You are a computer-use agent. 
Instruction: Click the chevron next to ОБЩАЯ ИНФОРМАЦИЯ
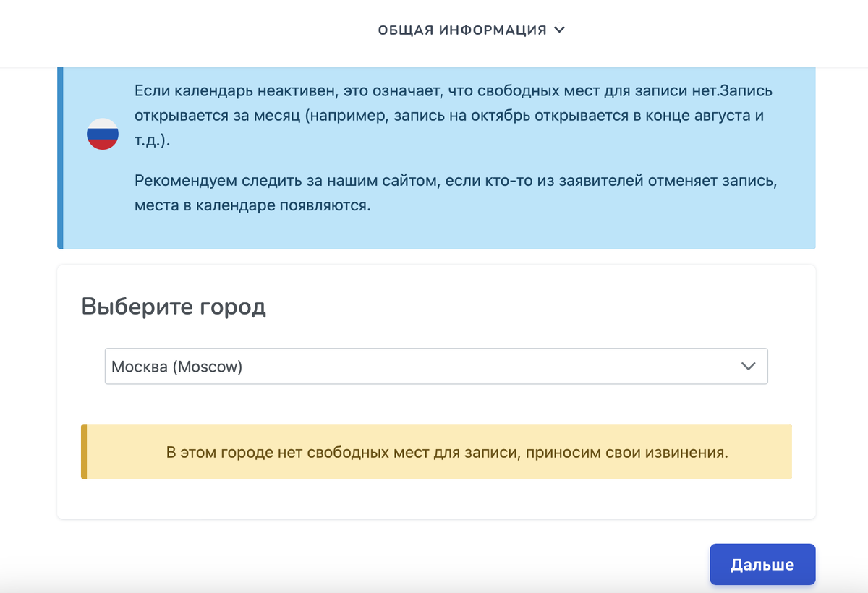[x=558, y=30]
